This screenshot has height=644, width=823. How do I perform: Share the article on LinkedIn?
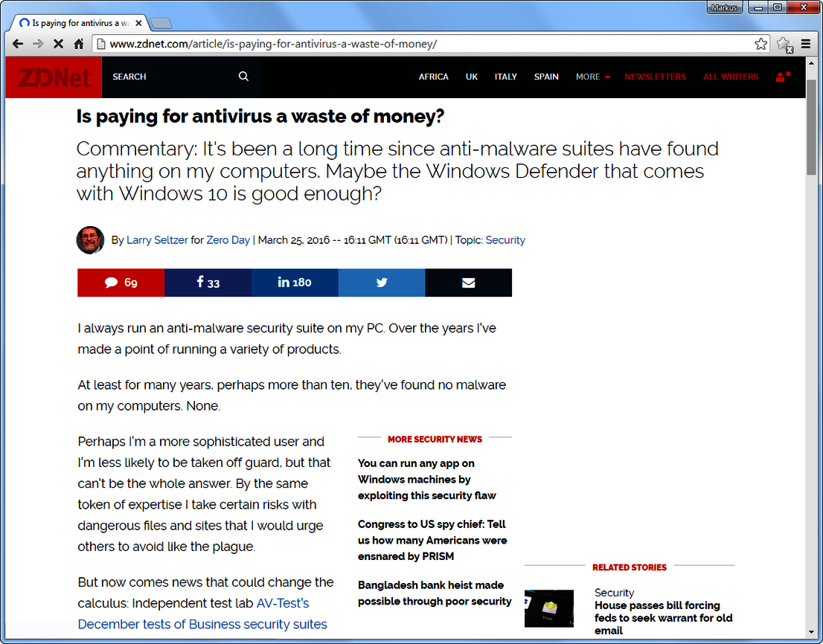295,283
